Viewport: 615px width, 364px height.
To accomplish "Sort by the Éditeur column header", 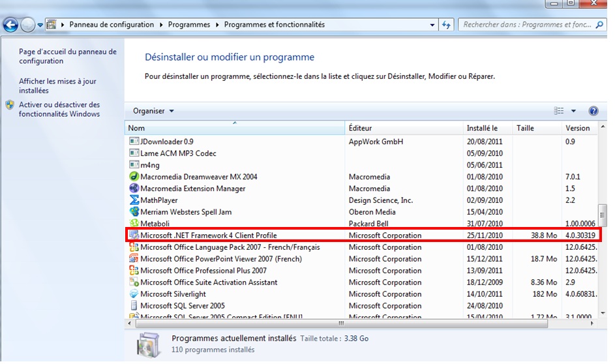I will (404, 128).
